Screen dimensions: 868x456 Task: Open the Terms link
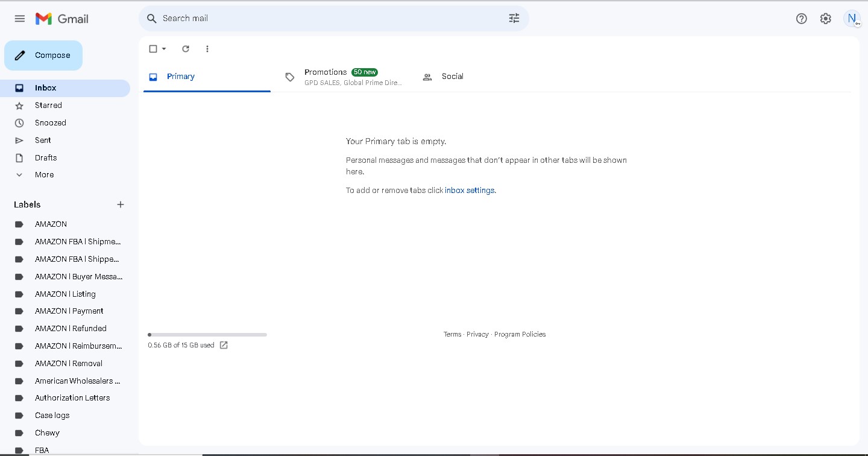pos(452,334)
